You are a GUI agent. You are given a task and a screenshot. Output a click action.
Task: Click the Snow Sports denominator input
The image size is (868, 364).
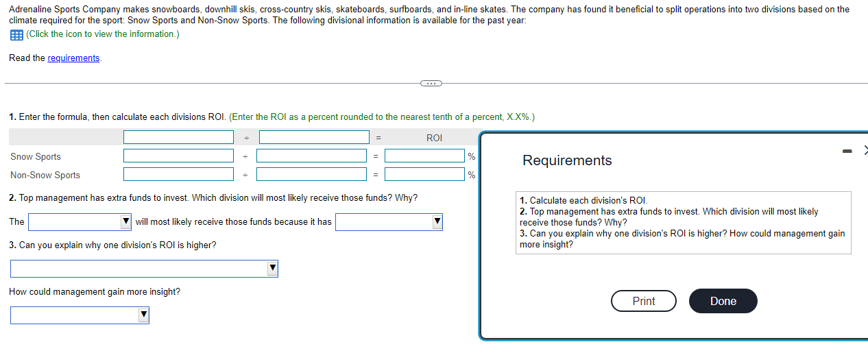click(312, 156)
